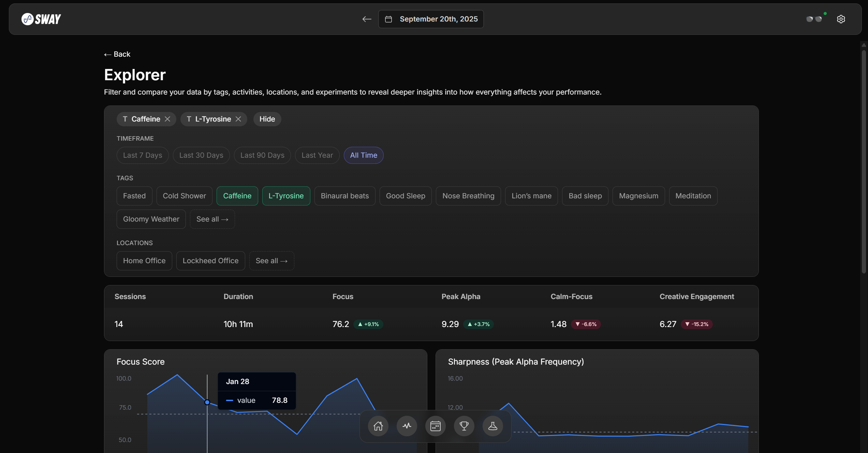The image size is (868, 453).
Task: Expand all tags via See all
Action: pyautogui.click(x=212, y=219)
